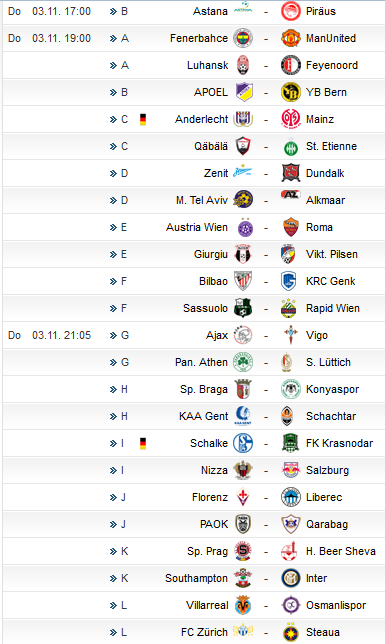Image resolution: width=385 pixels, height=644 pixels.
Task: Open the Southampton team link
Action: [196, 578]
